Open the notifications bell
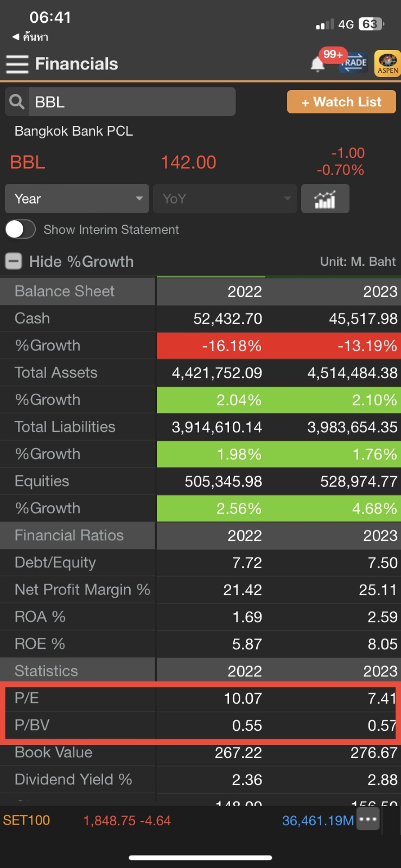 [318, 65]
